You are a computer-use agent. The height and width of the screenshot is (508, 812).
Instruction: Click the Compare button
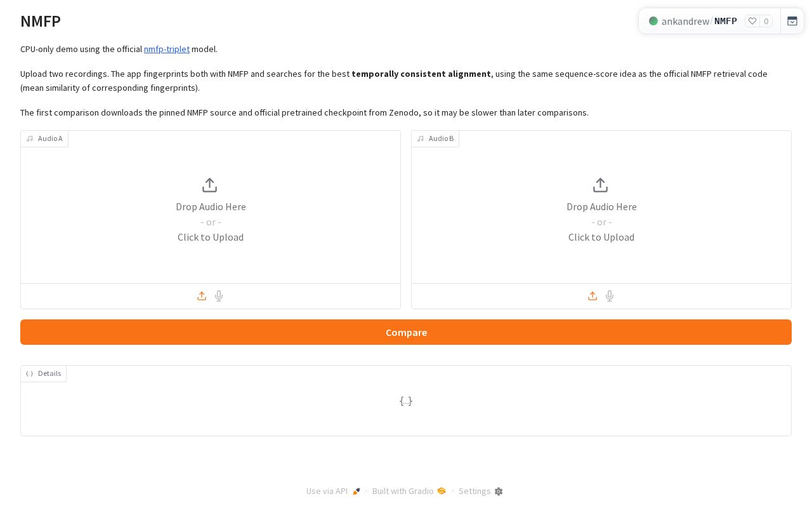[x=406, y=332]
